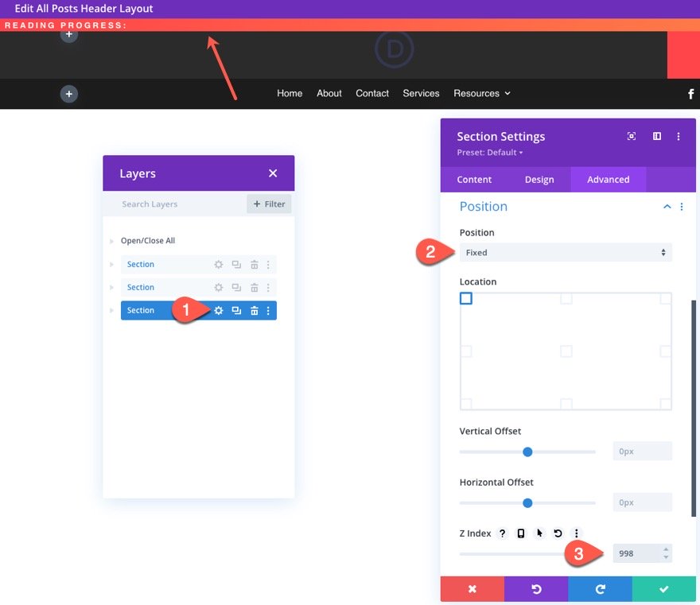Open Z Index more options menu
700x605 pixels.
(577, 533)
